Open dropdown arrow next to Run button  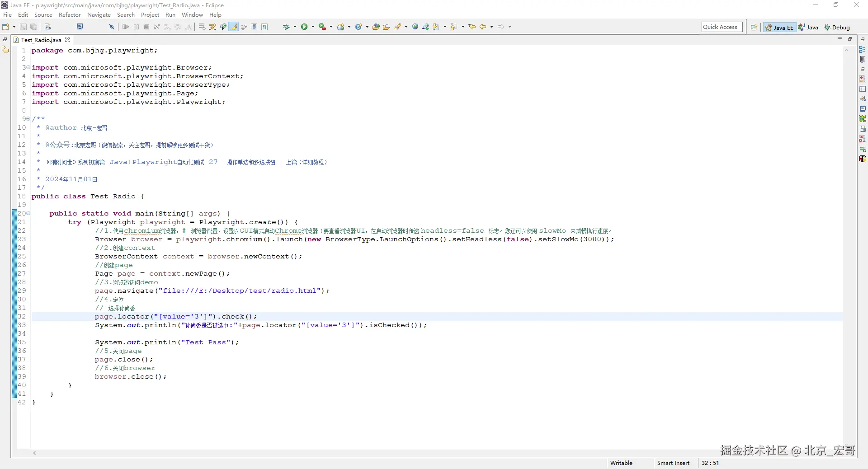point(313,27)
